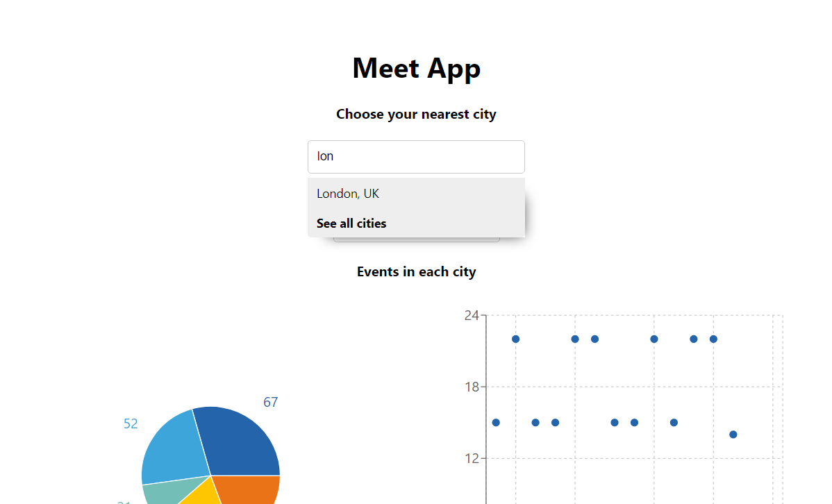832x504 pixels.
Task: Click the y-axis label 18
Action: coord(472,387)
